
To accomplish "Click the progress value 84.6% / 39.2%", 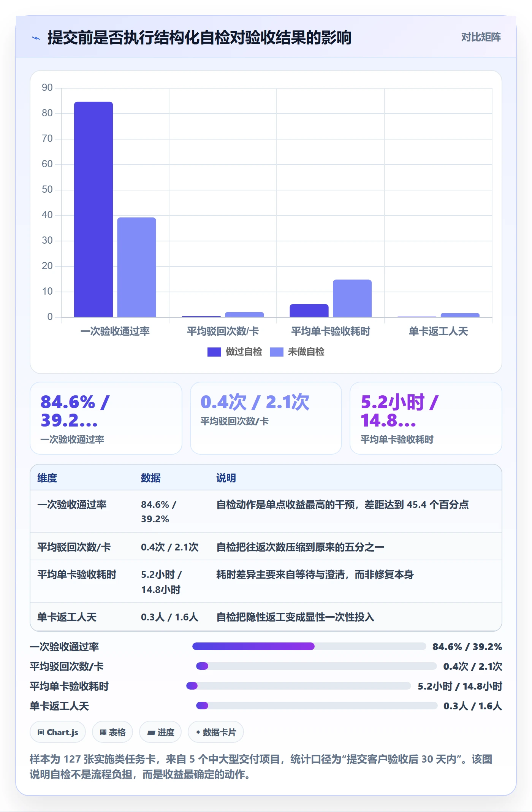I will [467, 647].
